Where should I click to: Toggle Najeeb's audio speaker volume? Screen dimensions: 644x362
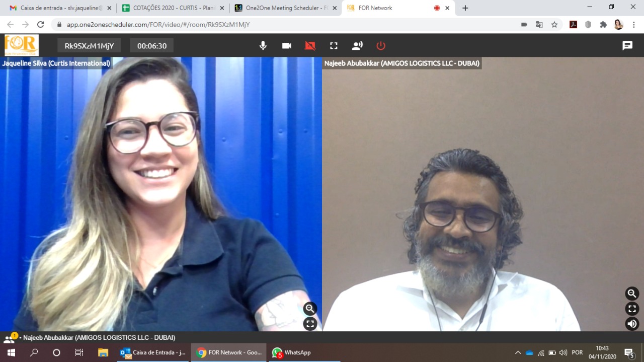click(632, 324)
